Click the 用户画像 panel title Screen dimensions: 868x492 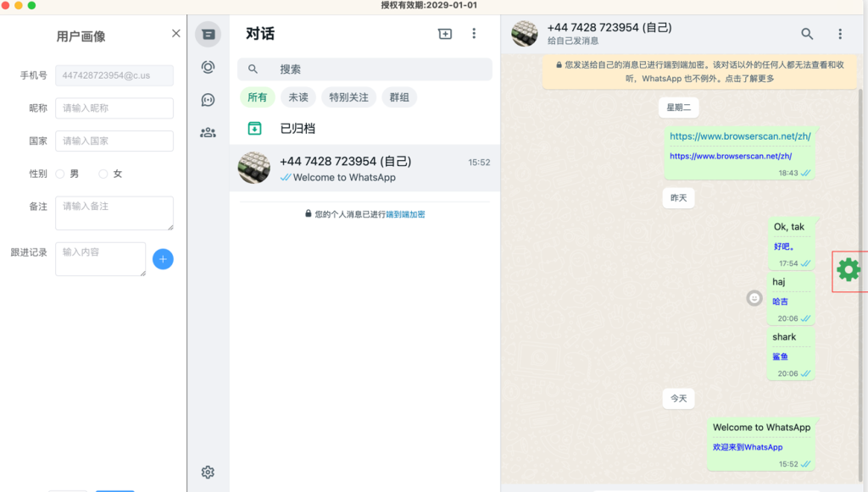pyautogui.click(x=81, y=36)
